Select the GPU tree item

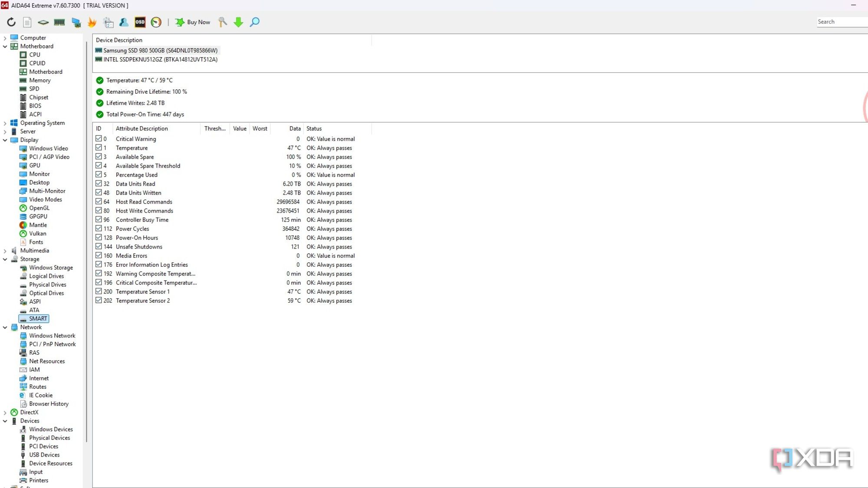point(30,165)
